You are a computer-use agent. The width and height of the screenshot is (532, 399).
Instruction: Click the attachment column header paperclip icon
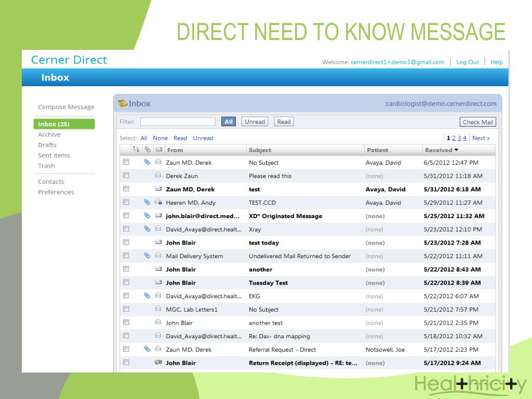[147, 149]
